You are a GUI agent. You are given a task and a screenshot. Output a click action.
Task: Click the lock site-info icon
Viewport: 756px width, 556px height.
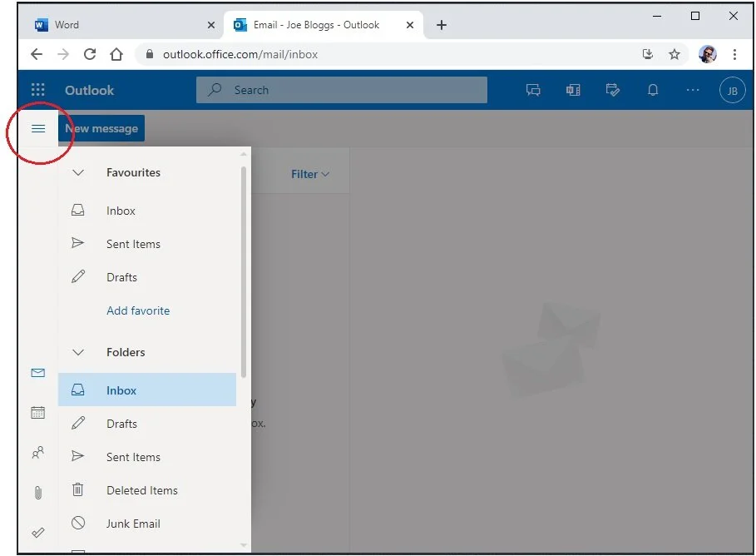point(150,54)
